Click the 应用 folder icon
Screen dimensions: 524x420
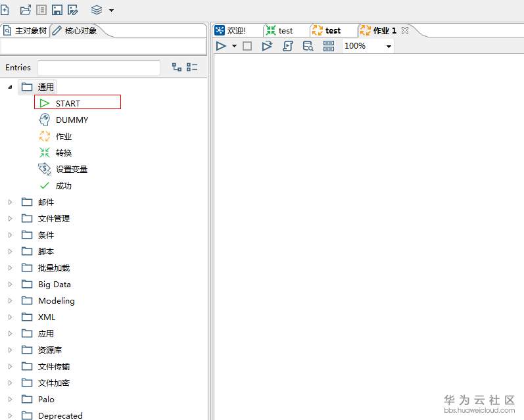27,333
